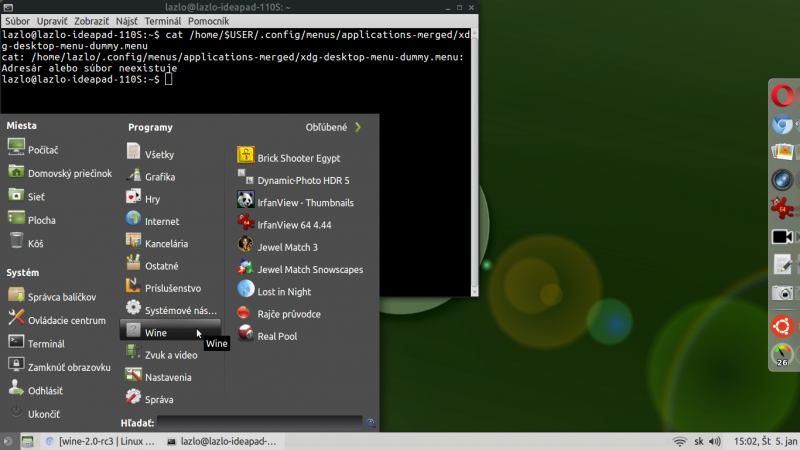Image resolution: width=800 pixels, height=450 pixels.
Task: Open the Kôš trash
Action: pyautogui.click(x=26, y=243)
